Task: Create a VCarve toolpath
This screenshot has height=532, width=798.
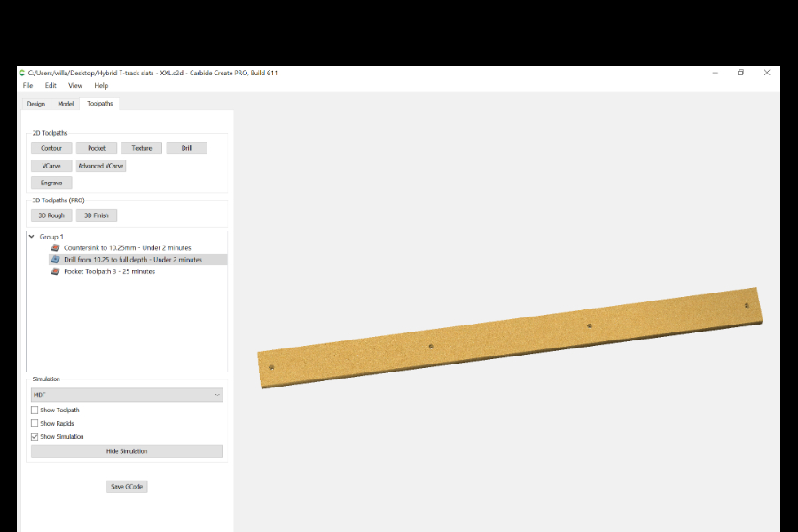Action: pyautogui.click(x=51, y=166)
